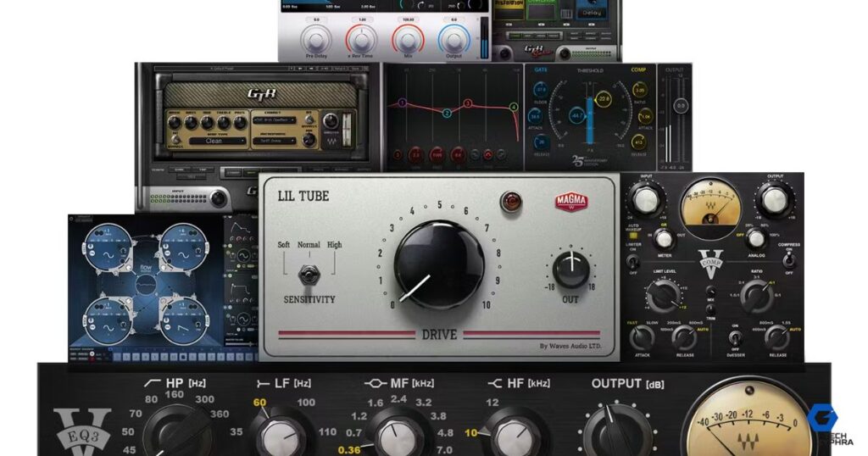Screen dimensions: 868x456
Task: Select EQ band node 1
Action: click(x=403, y=103)
